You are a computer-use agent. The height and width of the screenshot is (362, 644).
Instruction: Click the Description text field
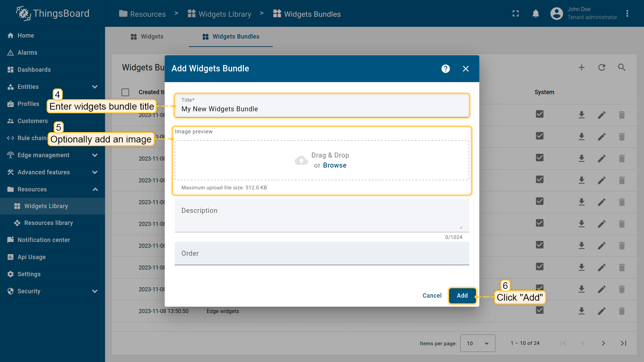pyautogui.click(x=321, y=215)
